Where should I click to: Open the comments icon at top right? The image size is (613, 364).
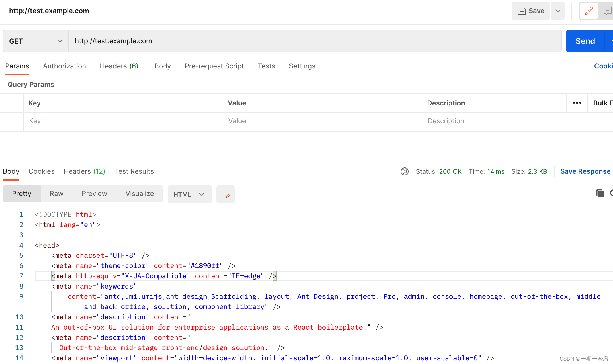(607, 11)
